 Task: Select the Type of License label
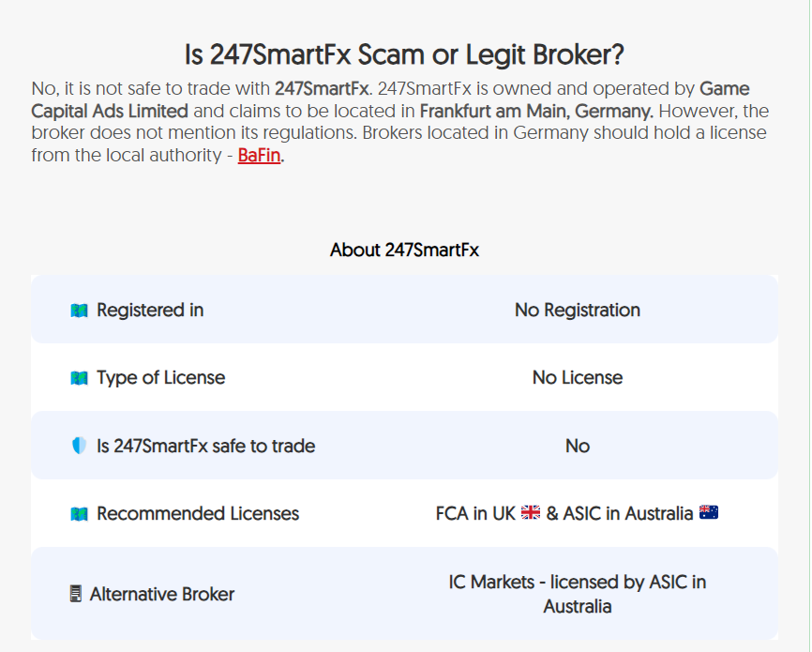click(161, 378)
